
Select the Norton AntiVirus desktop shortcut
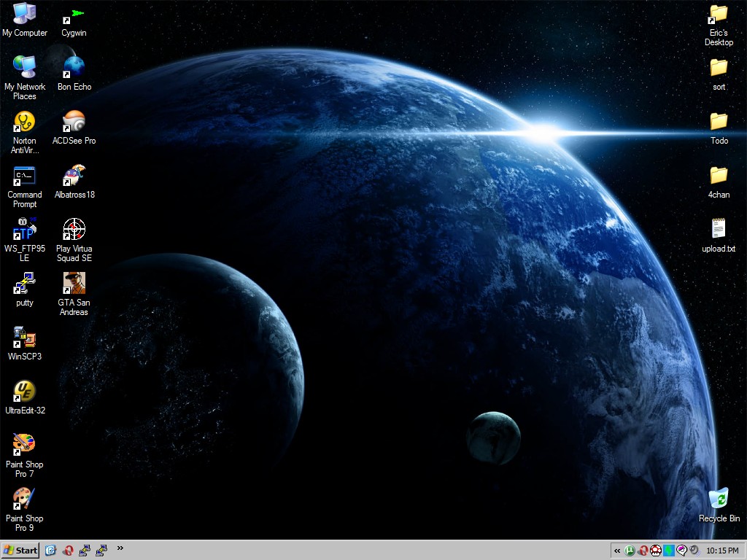point(25,133)
